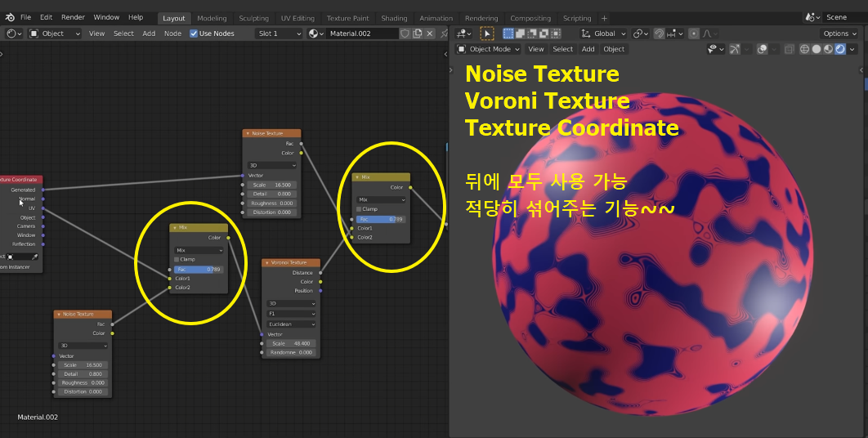Open viewport shading options dropdown arrow

point(851,49)
